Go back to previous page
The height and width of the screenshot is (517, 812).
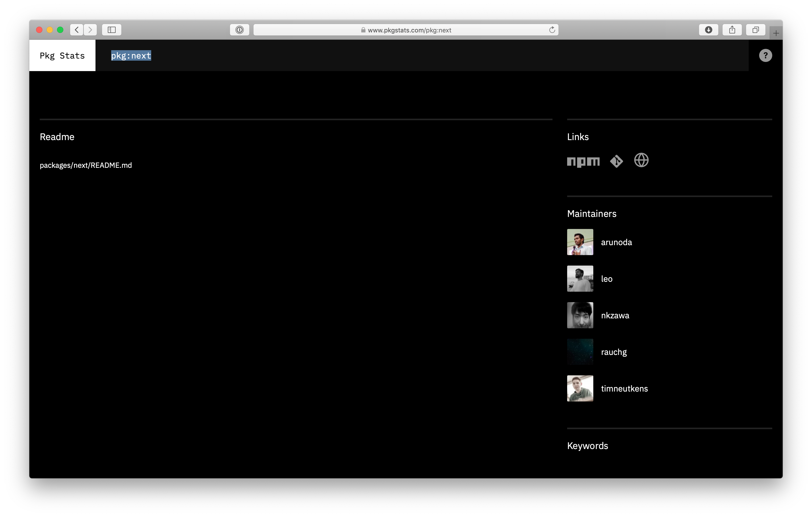tap(77, 30)
